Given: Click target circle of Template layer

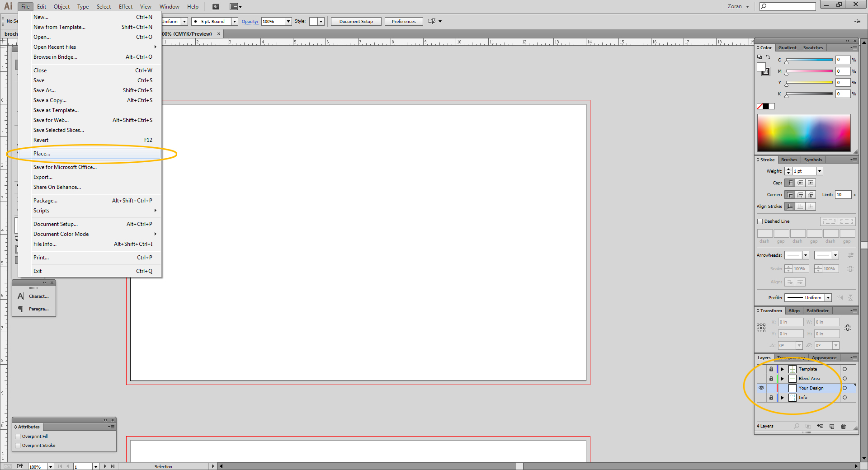Looking at the screenshot, I should [x=844, y=369].
